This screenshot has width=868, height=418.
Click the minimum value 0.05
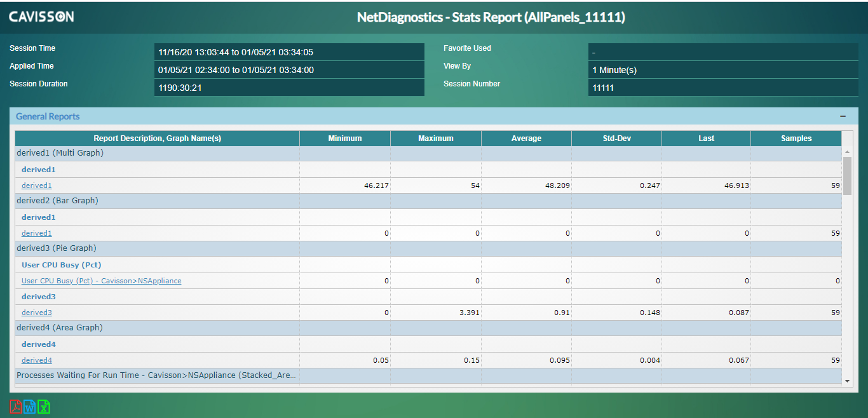pos(381,360)
